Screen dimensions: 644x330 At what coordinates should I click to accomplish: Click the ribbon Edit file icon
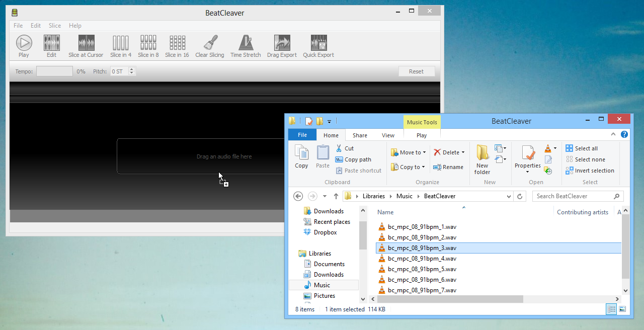click(x=548, y=159)
